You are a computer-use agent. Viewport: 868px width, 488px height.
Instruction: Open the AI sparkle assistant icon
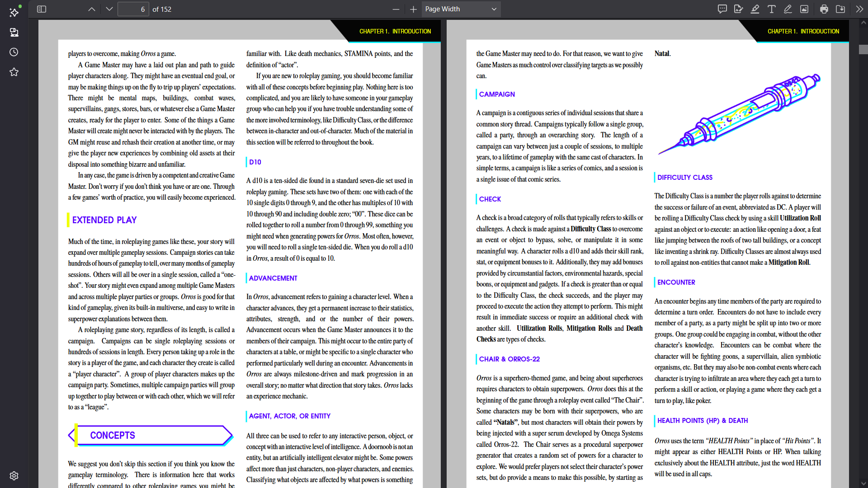pyautogui.click(x=14, y=12)
